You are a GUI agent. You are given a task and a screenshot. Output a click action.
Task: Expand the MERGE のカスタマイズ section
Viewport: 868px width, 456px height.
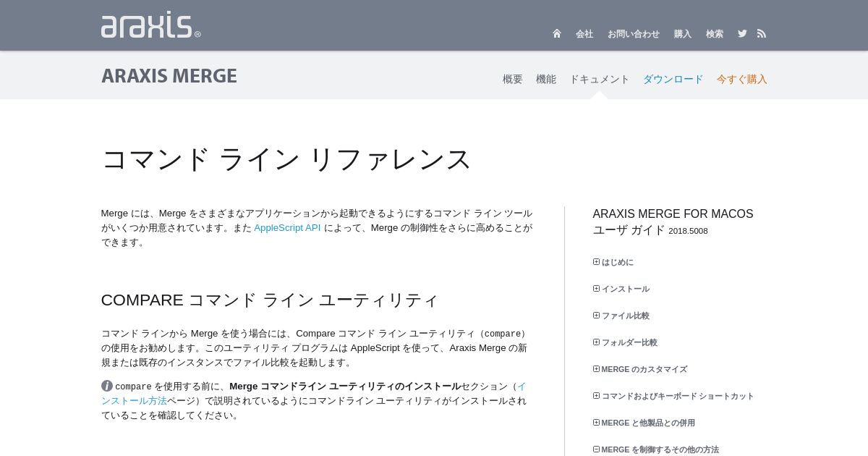tap(640, 369)
